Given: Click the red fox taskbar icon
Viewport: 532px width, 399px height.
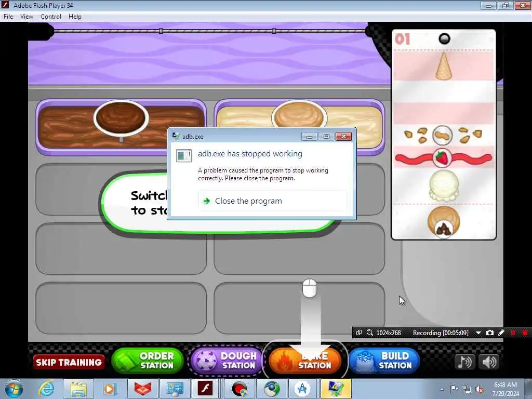Looking at the screenshot, I should pyautogui.click(x=143, y=389).
